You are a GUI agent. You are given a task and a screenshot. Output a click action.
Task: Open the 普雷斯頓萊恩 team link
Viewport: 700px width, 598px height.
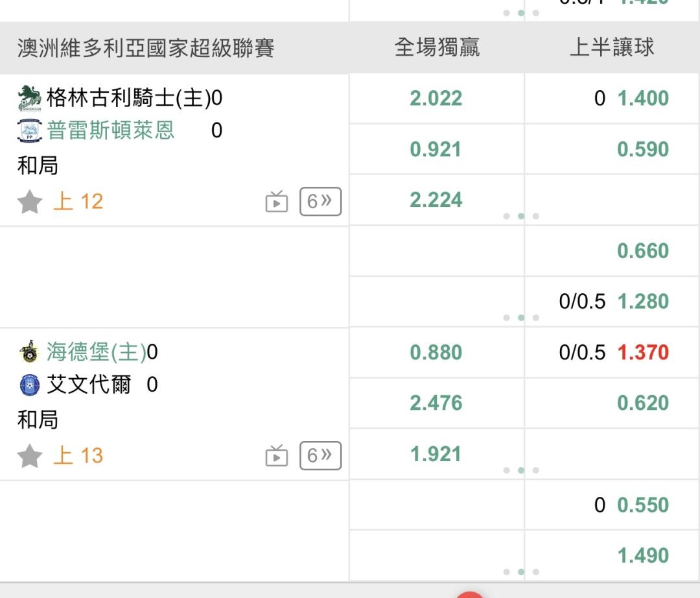pyautogui.click(x=111, y=130)
